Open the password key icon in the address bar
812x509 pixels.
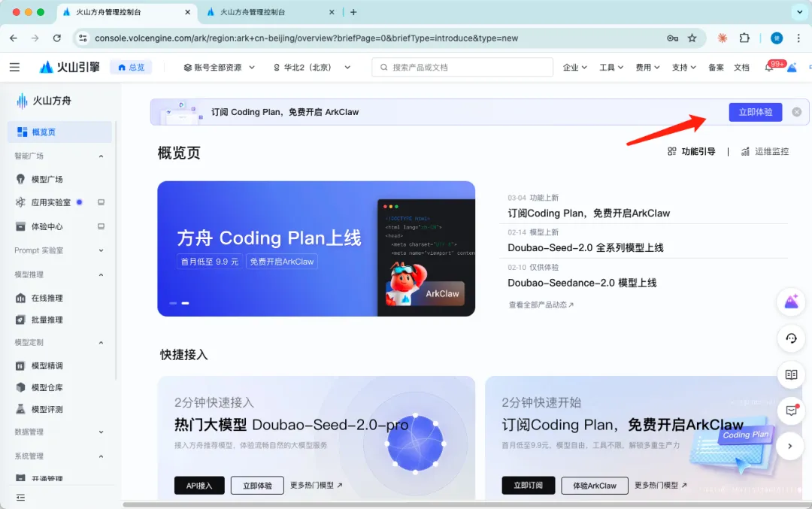(672, 38)
